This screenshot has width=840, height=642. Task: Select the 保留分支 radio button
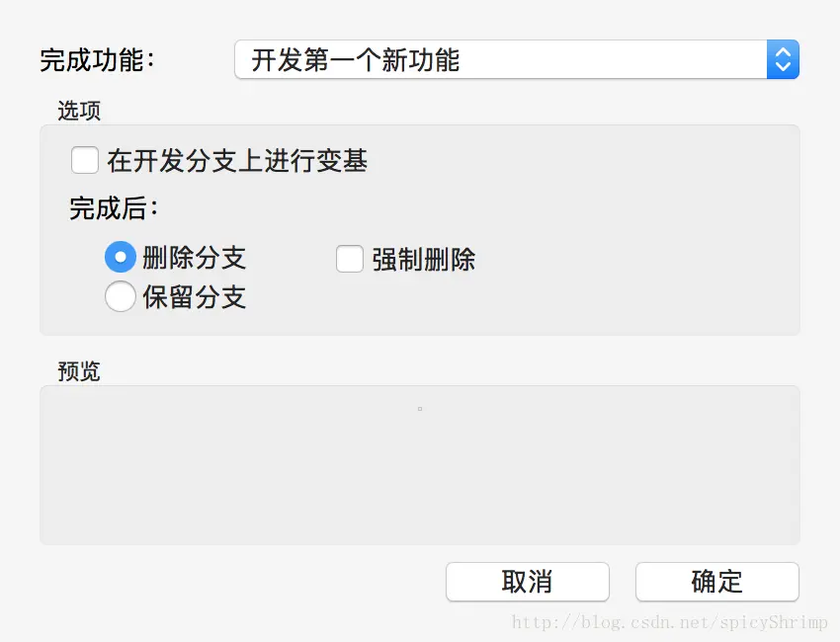(x=121, y=297)
